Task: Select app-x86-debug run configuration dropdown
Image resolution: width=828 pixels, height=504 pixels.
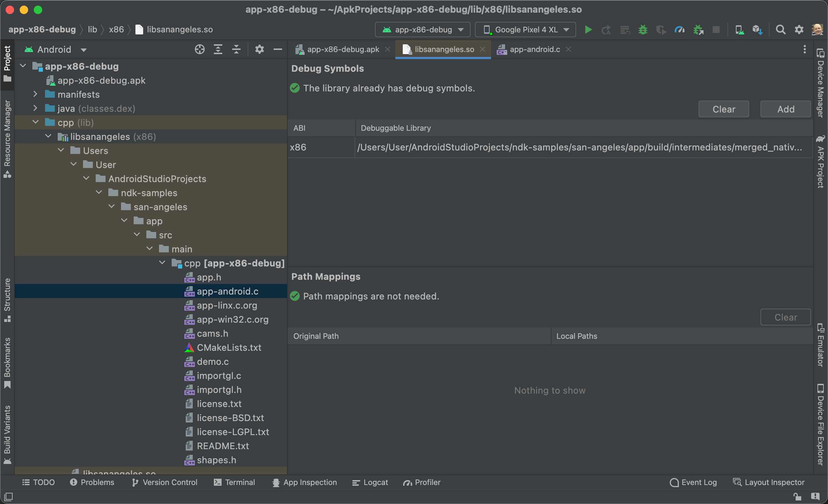Action: point(422,29)
